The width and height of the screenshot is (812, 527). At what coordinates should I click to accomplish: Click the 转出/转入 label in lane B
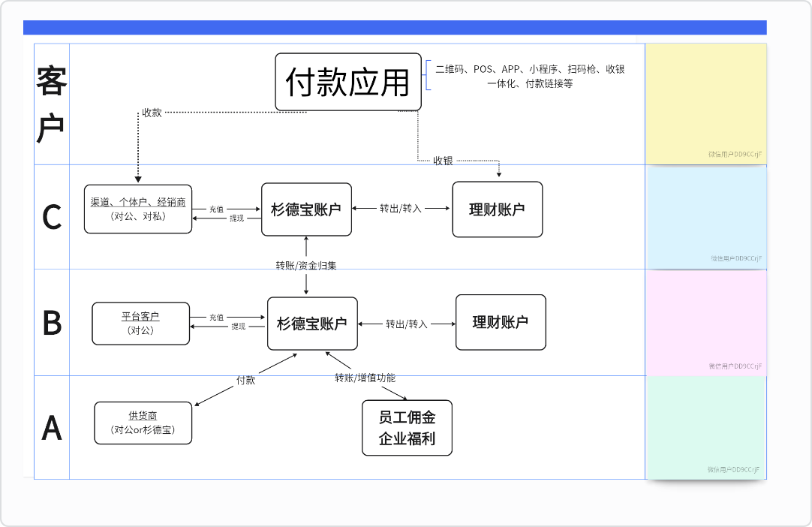tap(407, 324)
